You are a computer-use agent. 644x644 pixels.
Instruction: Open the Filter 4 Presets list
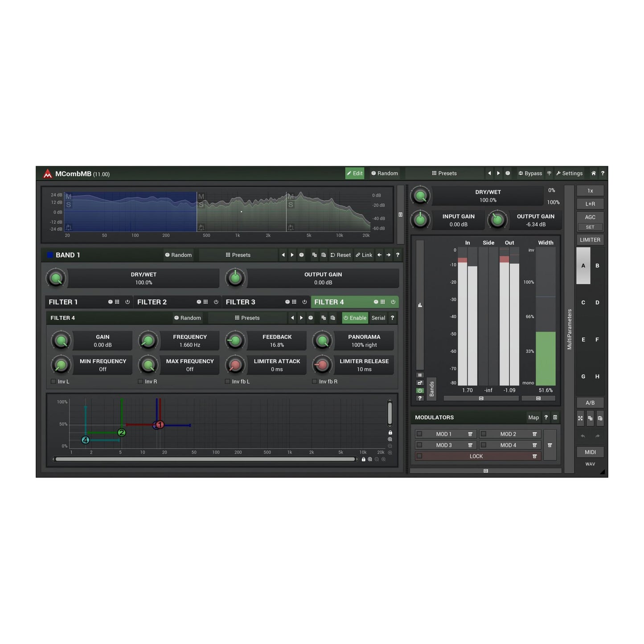click(x=247, y=318)
